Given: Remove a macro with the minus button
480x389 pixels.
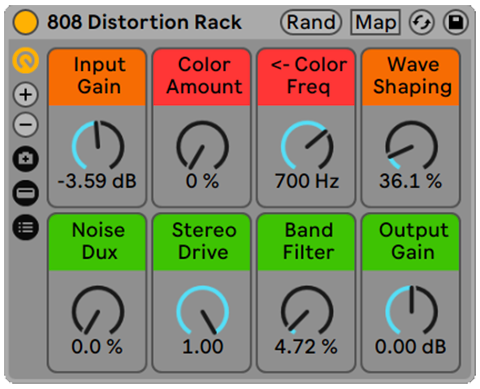Looking at the screenshot, I should [26, 125].
